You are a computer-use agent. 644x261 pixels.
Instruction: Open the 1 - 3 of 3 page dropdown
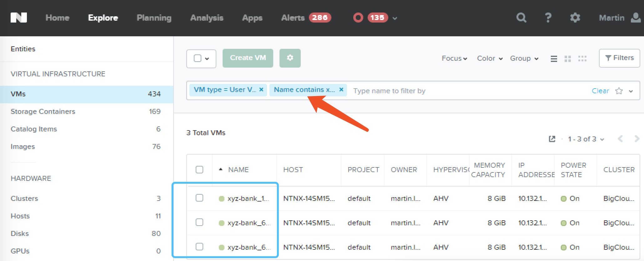pos(586,139)
